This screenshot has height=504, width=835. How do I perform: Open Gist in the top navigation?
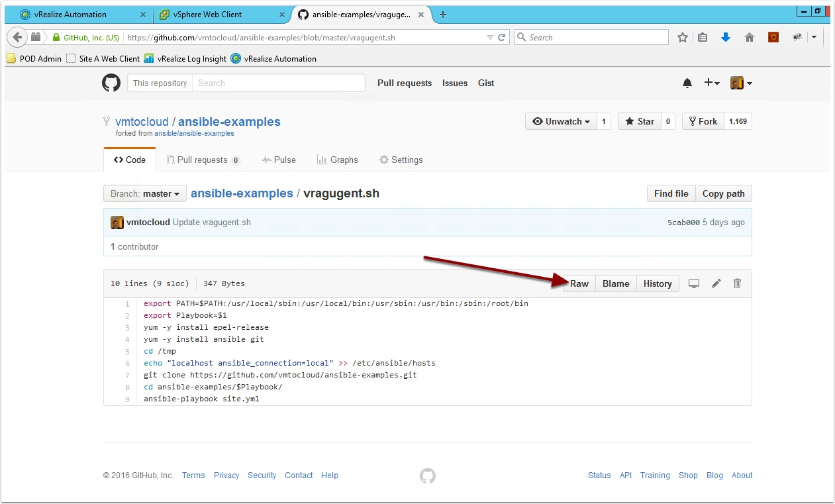tap(486, 83)
